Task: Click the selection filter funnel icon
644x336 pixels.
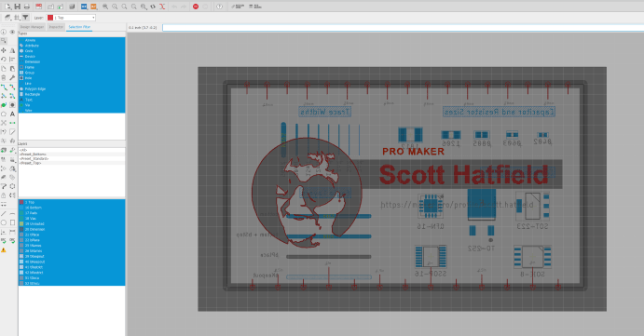Action: 25,18
